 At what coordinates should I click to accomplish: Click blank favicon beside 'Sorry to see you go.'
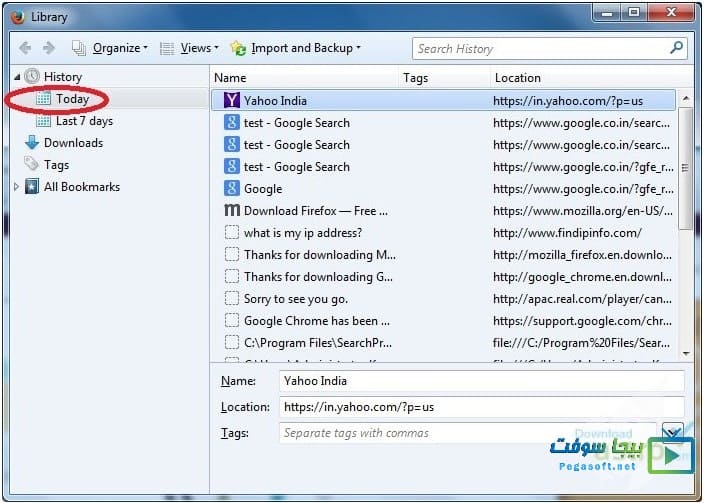(x=232, y=298)
